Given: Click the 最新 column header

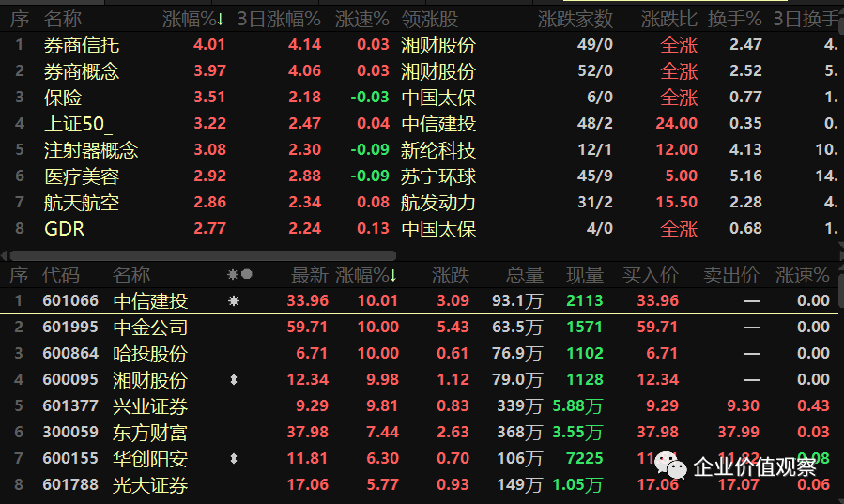Looking at the screenshot, I should 310,275.
